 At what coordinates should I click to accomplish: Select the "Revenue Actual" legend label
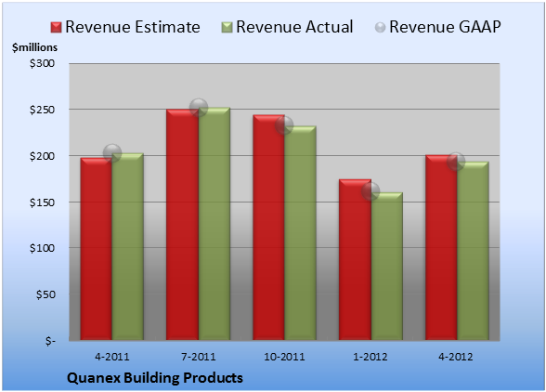tap(294, 27)
